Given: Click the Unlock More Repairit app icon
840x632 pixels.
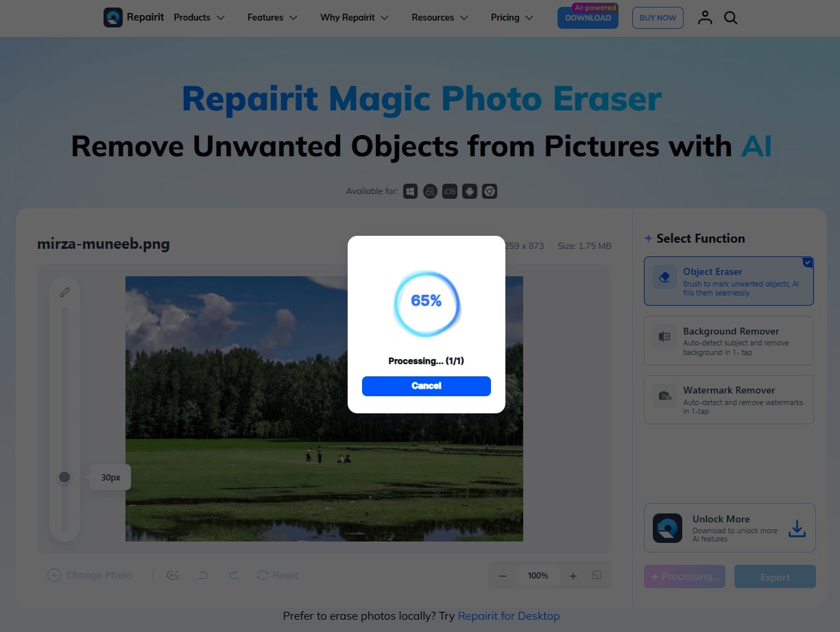Looking at the screenshot, I should pyautogui.click(x=667, y=528).
